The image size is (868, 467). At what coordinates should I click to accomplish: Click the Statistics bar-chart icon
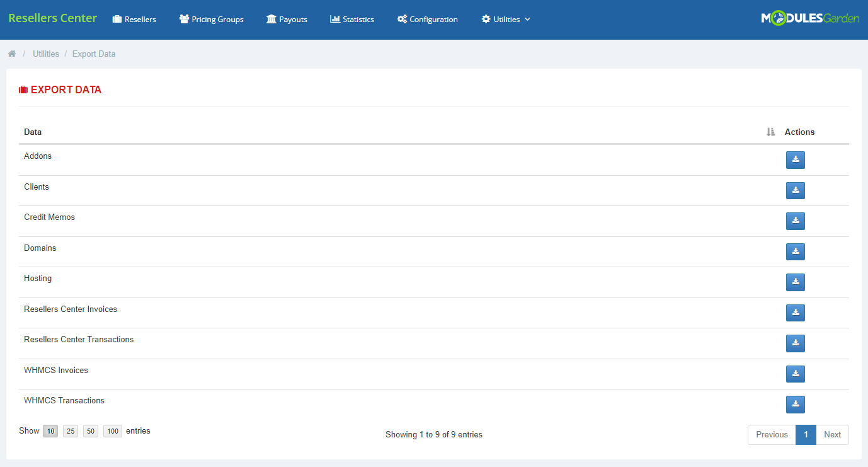pos(334,19)
